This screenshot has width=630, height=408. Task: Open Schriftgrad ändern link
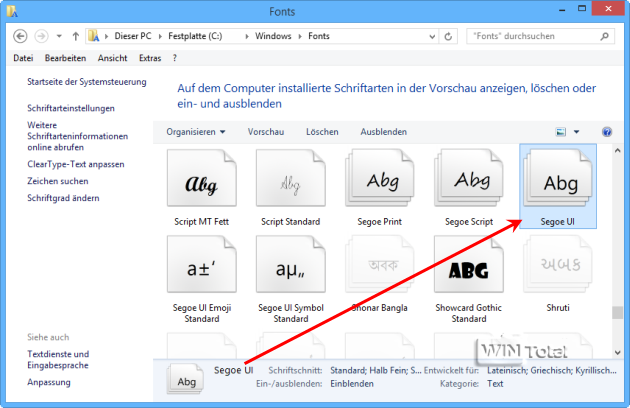pyautogui.click(x=63, y=198)
